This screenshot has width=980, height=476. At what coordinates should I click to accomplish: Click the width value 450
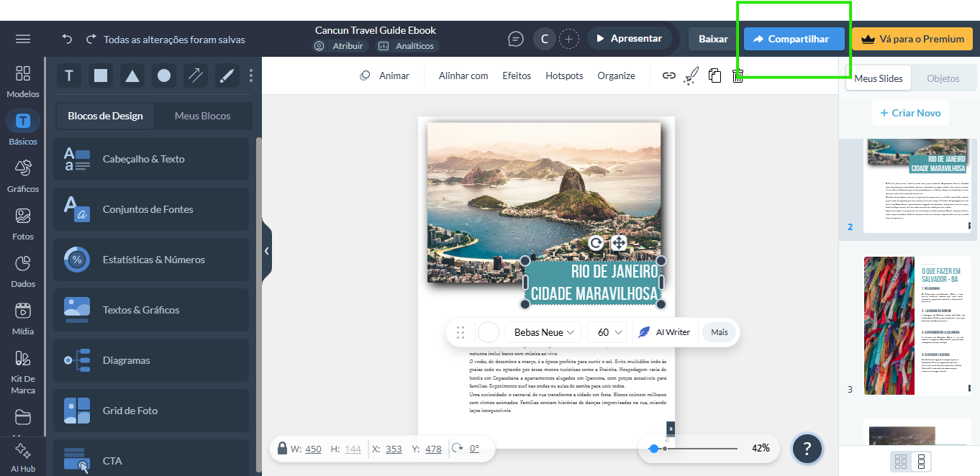313,449
